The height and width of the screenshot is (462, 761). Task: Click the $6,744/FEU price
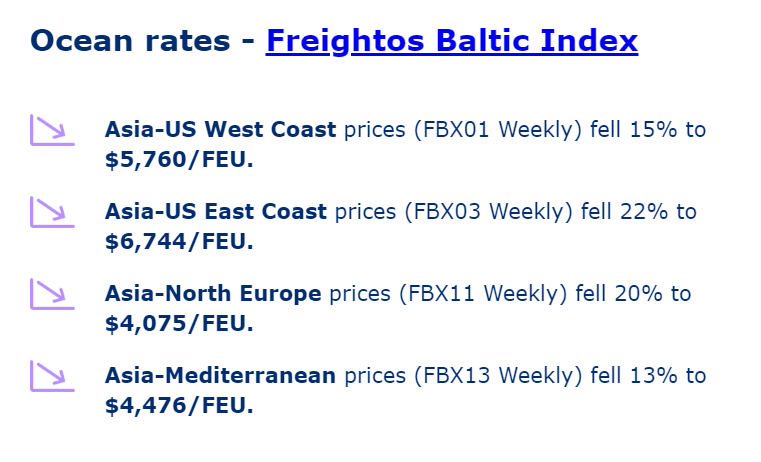pos(179,242)
